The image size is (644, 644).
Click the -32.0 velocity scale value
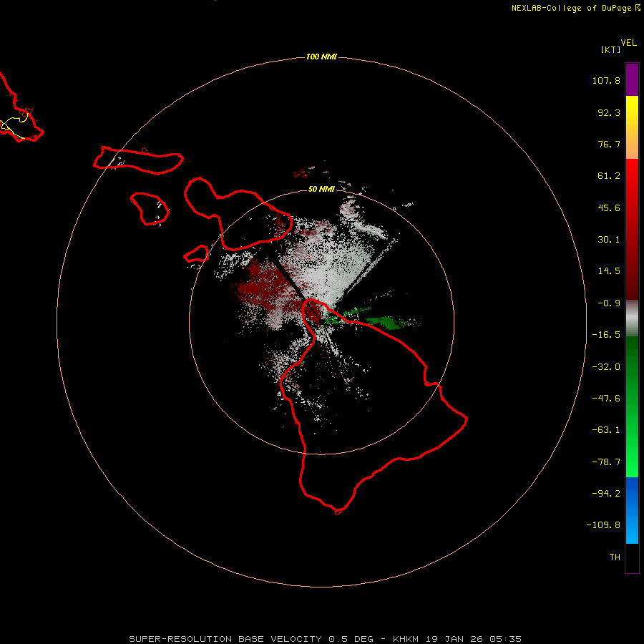[606, 367]
